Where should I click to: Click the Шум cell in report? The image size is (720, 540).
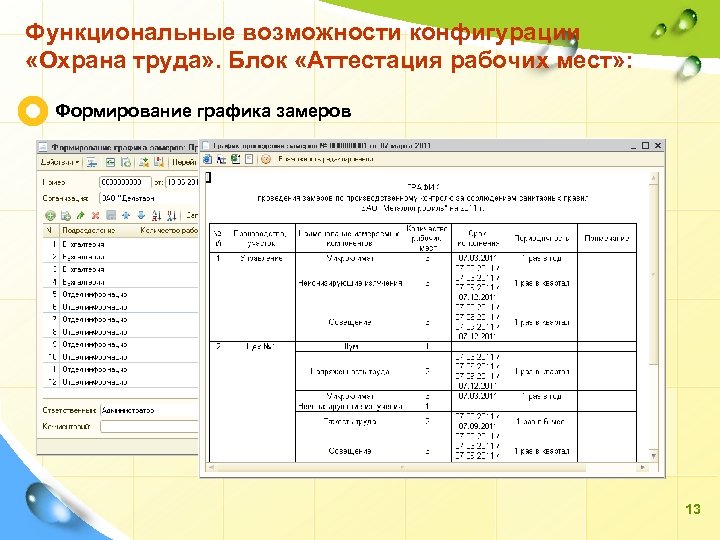351,346
